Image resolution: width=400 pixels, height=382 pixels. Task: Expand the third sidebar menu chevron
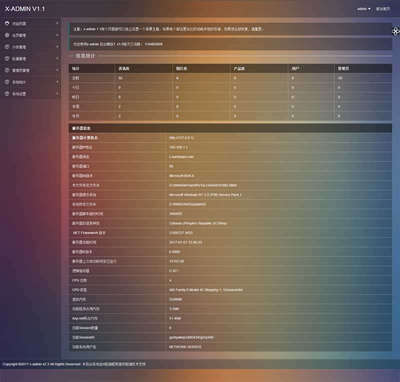[57, 47]
